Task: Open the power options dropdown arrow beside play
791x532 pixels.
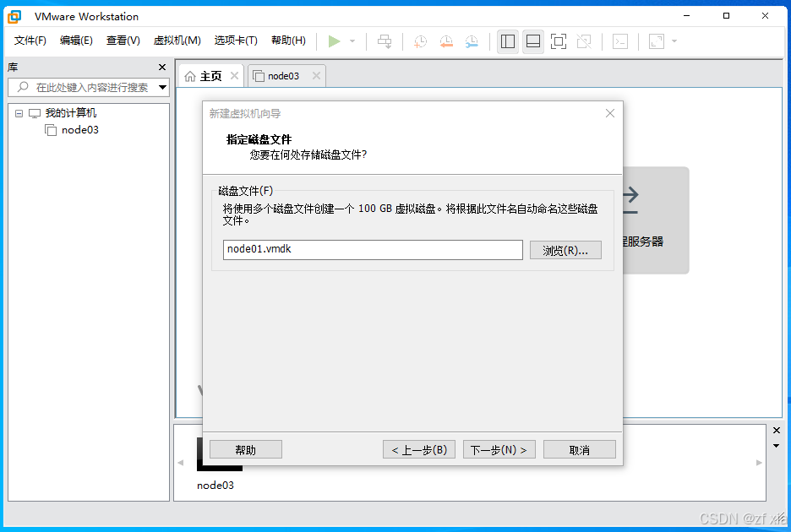Action: 352,41
